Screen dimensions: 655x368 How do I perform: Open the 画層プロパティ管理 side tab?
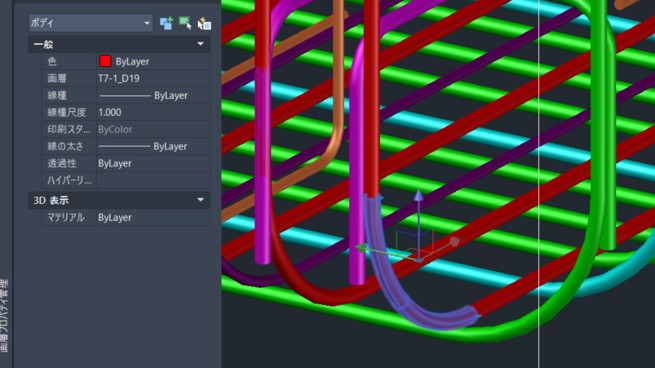(x=4, y=316)
